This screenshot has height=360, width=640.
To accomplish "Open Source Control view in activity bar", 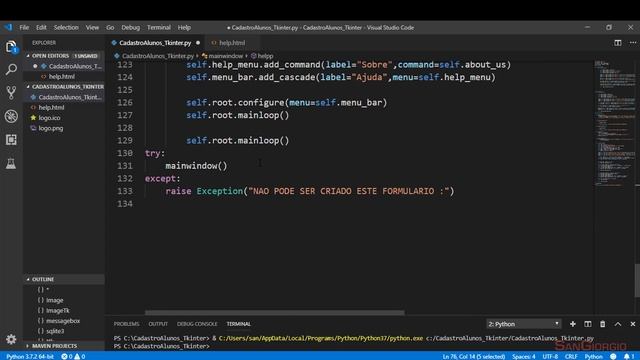I will click(x=11, y=93).
